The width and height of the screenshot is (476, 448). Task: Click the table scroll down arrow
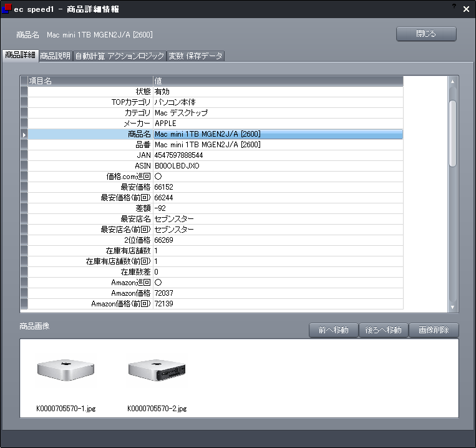pos(452,307)
